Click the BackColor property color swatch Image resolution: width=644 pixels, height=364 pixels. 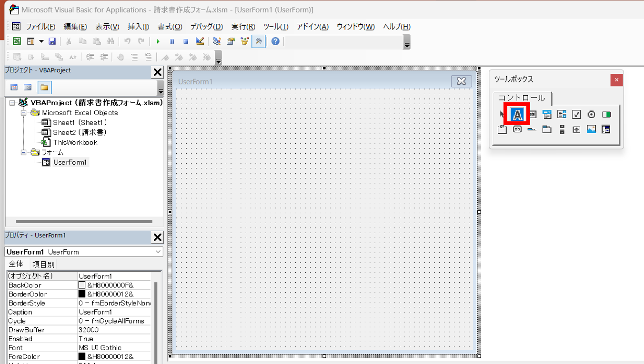point(82,285)
